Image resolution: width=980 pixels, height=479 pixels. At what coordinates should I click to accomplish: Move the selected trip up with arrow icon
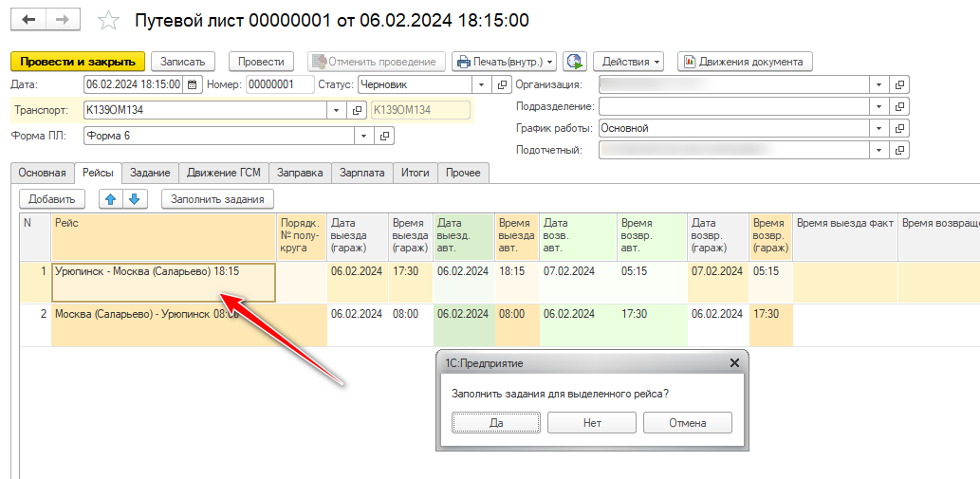[110, 199]
